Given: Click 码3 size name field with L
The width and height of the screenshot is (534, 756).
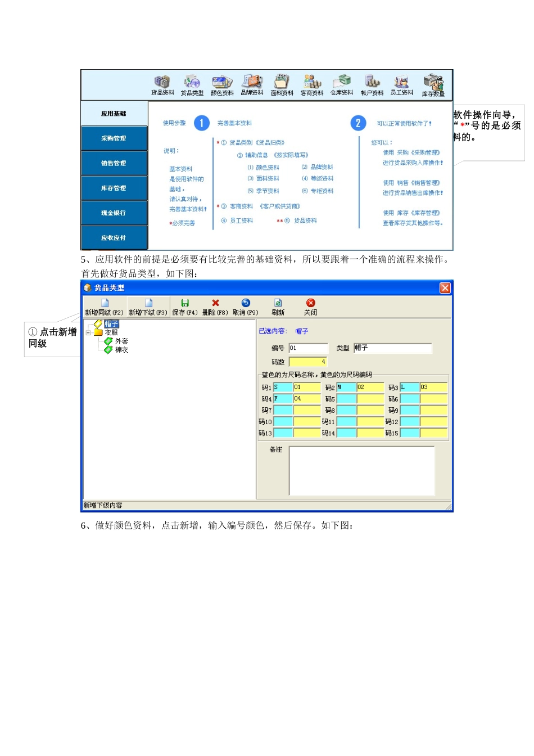Looking at the screenshot, I should click(x=410, y=387).
